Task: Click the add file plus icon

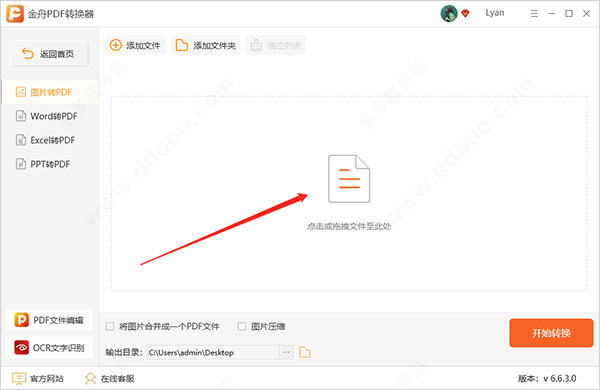Action: coord(116,45)
